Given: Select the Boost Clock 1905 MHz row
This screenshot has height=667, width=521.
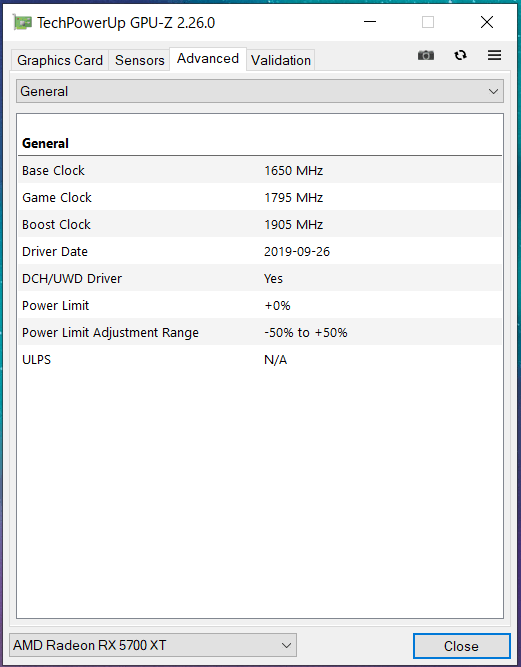Looking at the screenshot, I should [260, 225].
